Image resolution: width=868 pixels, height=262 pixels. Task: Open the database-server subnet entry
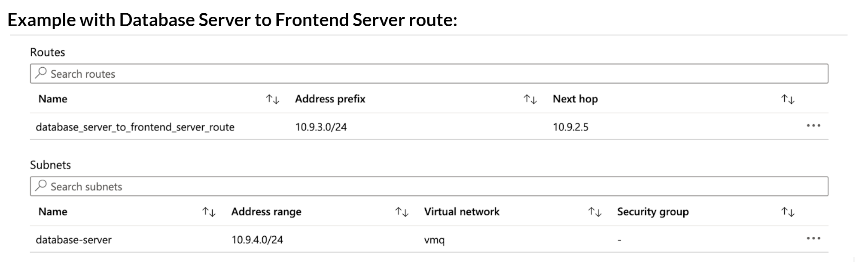point(73,240)
